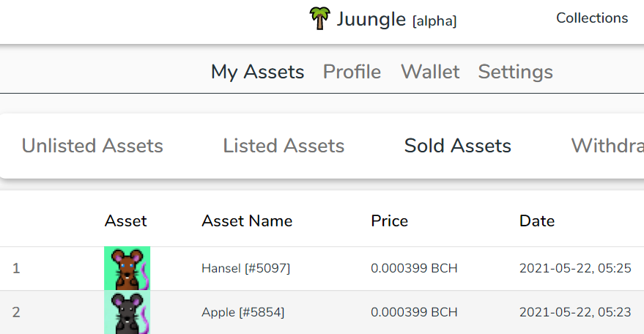Switch to the My Assets tab
The height and width of the screenshot is (334, 644).
[x=257, y=72]
